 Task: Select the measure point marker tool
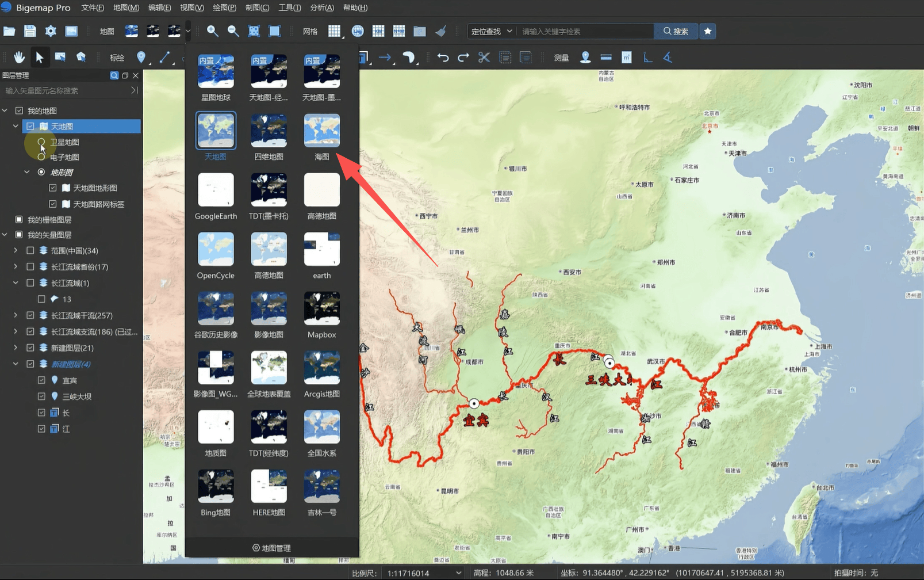point(585,57)
